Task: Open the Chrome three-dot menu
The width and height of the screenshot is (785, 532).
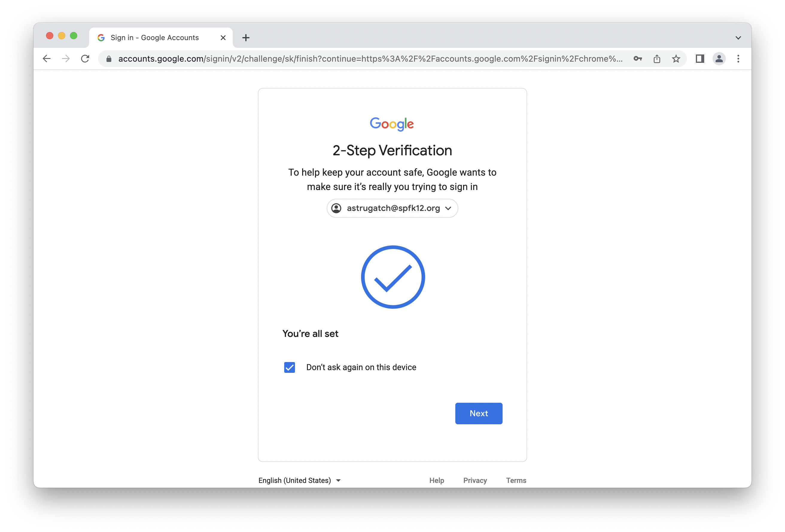Action: point(738,59)
